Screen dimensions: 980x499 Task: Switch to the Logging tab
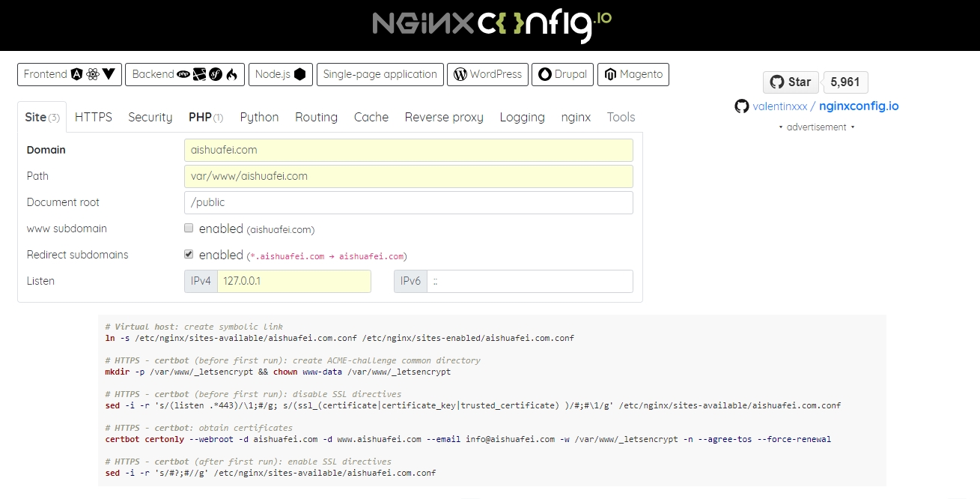coord(522,117)
